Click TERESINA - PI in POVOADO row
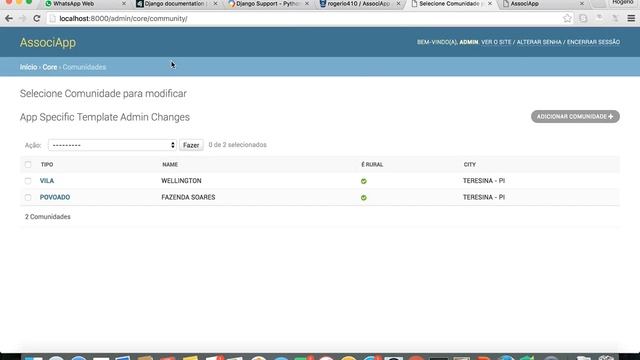The image size is (640, 360). tap(484, 197)
